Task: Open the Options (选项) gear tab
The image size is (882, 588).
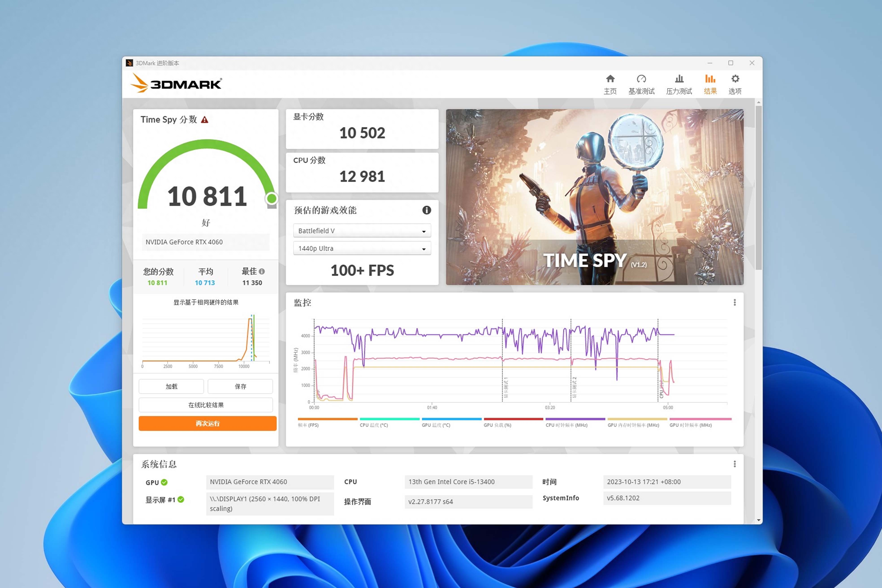Action: 735,84
